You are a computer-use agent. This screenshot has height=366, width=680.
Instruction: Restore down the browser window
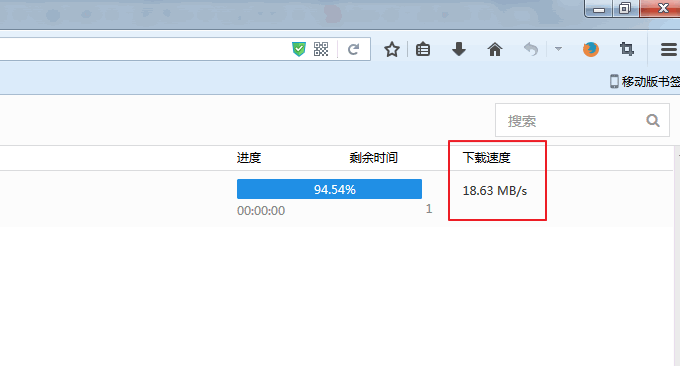tap(625, 9)
